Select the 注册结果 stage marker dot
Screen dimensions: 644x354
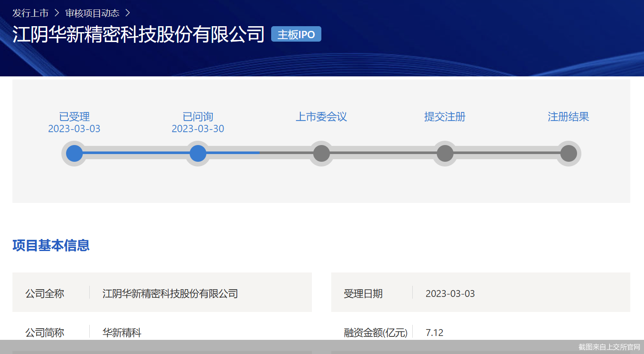click(568, 153)
